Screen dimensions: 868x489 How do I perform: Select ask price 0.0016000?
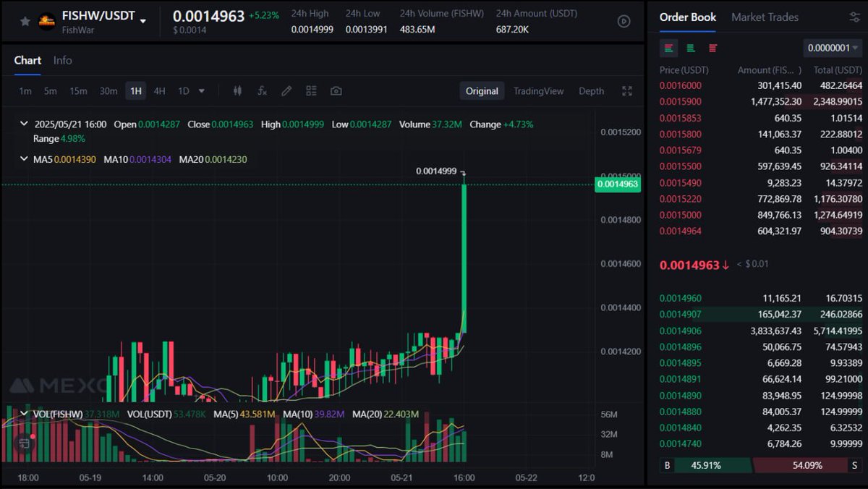pyautogui.click(x=681, y=85)
